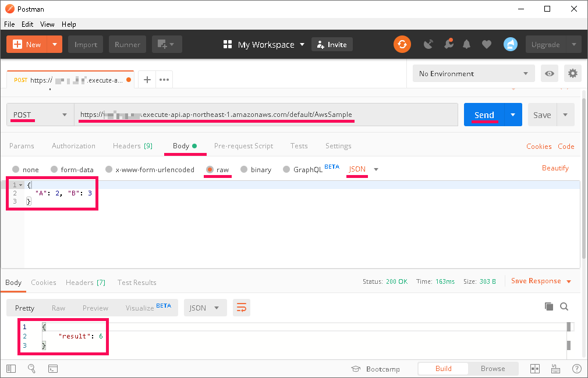
Task: Click the heart icon in header
Action: pos(486,45)
